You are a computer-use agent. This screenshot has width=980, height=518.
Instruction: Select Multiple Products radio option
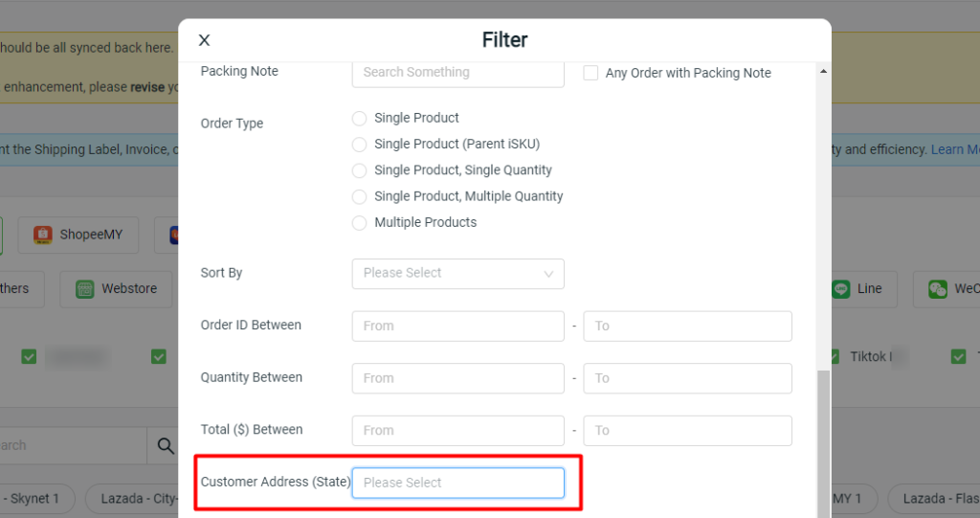tap(360, 223)
